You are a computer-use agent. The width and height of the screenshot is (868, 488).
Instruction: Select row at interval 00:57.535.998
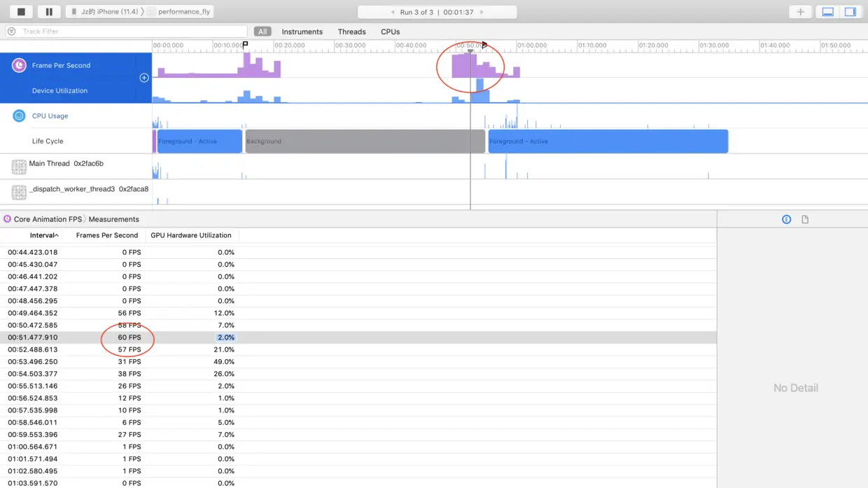[358, 410]
